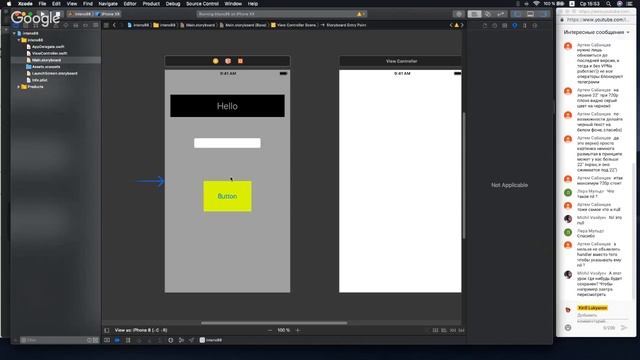The height and width of the screenshot is (360, 640).
Task: Click Simulate Location in debug bar
Action: click(x=191, y=340)
